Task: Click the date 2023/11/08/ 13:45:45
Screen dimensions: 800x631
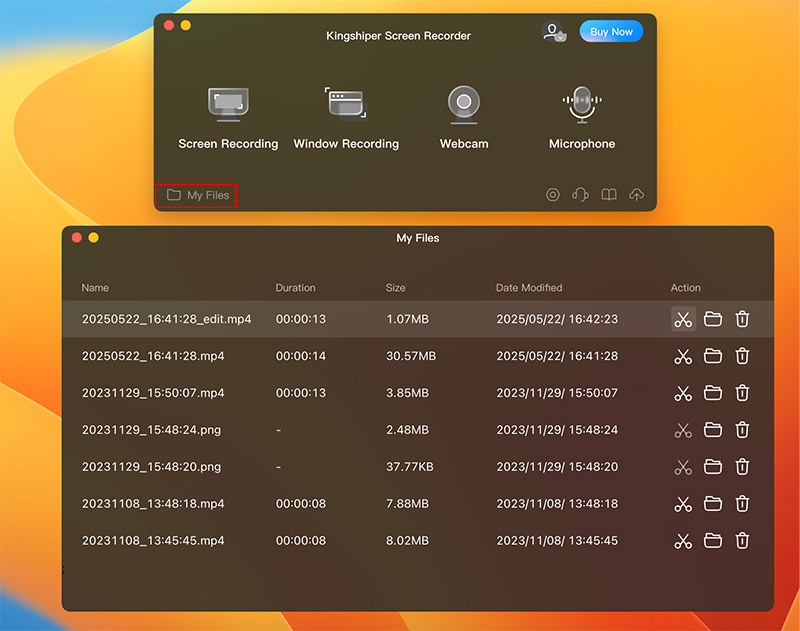Action: pos(557,541)
